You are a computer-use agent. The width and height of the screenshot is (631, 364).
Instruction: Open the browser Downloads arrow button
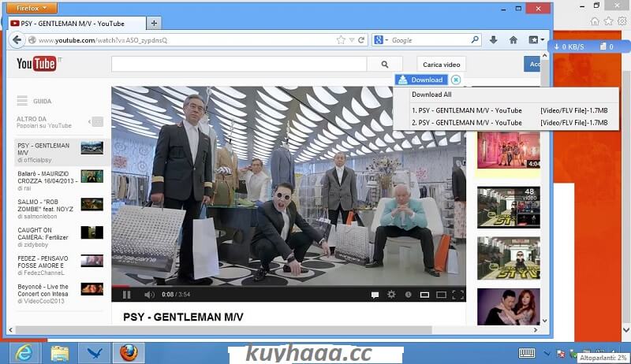pos(494,39)
